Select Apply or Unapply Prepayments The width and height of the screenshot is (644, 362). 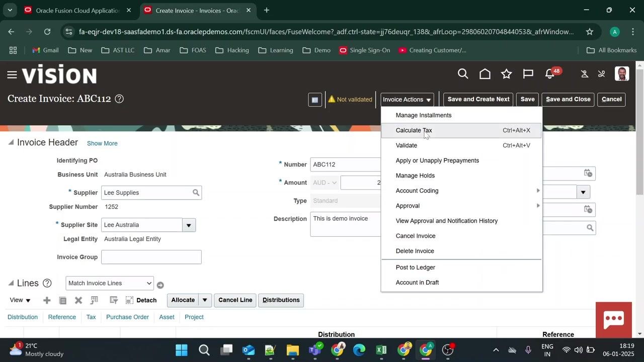(x=461, y=160)
